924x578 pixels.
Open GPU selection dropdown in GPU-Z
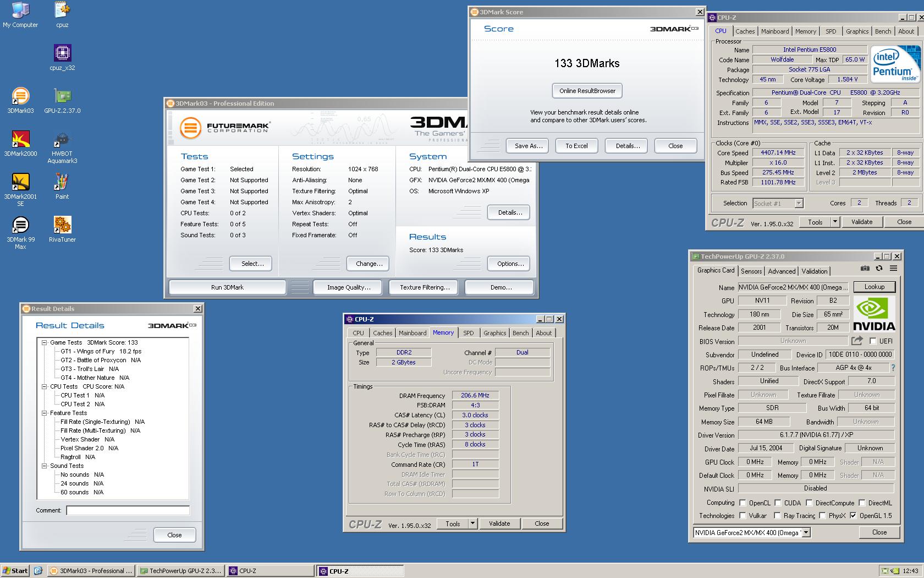pyautogui.click(x=806, y=532)
